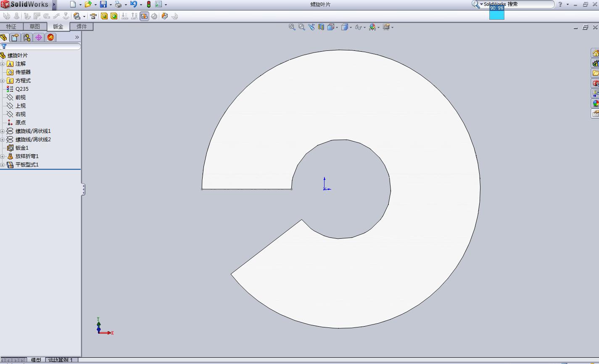Image resolution: width=599 pixels, height=364 pixels.
Task: Open the Hide/Show Items glasses icon
Action: pos(358,27)
